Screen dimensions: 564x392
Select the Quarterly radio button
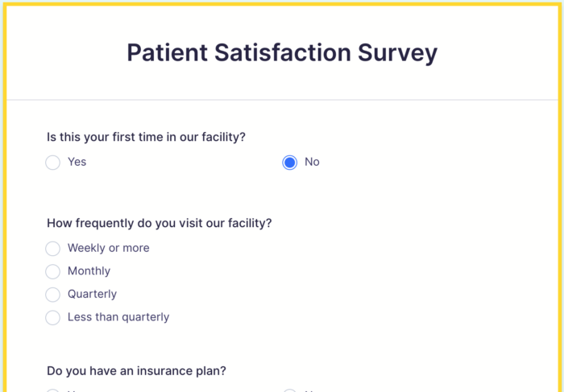tap(53, 295)
